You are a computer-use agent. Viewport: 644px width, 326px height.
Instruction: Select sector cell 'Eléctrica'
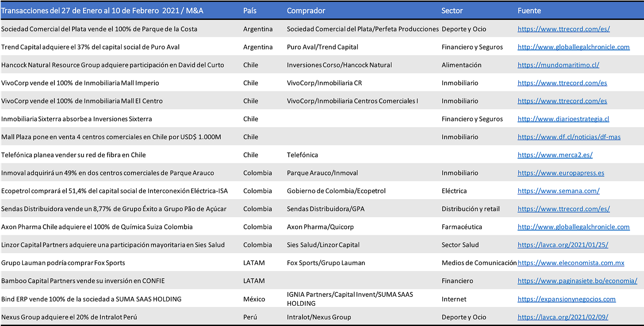pyautogui.click(x=454, y=191)
